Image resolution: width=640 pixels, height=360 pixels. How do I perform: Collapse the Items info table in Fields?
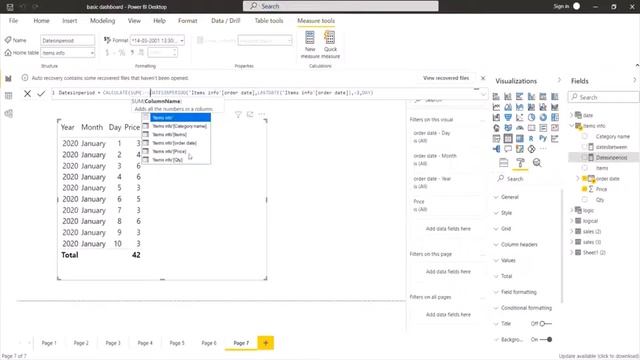572,126
